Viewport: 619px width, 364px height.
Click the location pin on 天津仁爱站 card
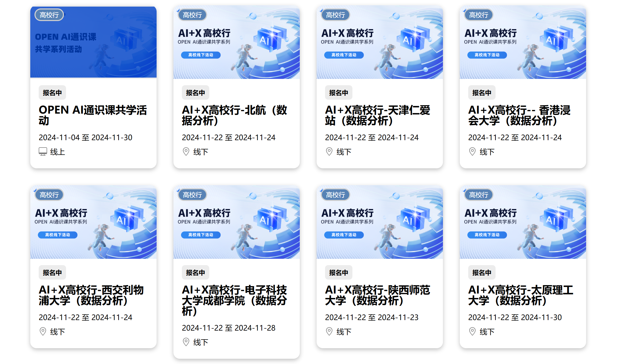(x=329, y=152)
